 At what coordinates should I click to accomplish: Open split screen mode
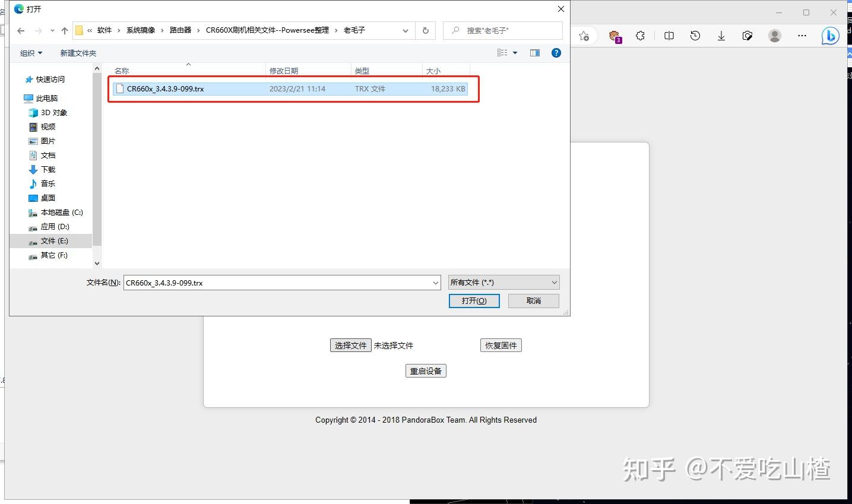tap(669, 36)
